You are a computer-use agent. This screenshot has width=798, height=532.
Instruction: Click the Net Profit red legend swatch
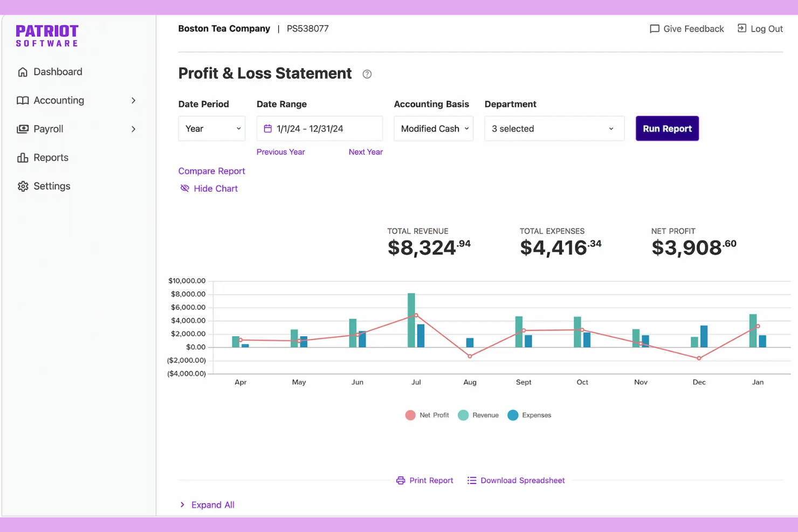tap(410, 415)
